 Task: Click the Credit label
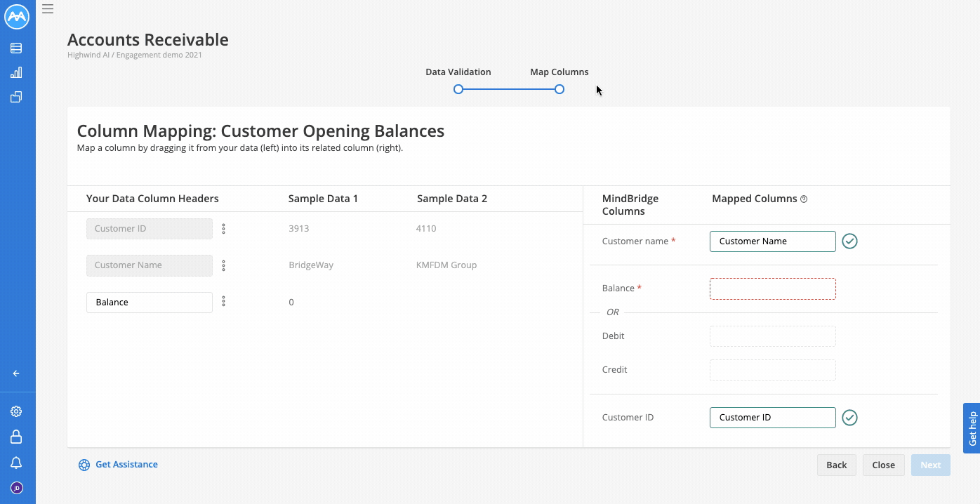[x=615, y=370]
